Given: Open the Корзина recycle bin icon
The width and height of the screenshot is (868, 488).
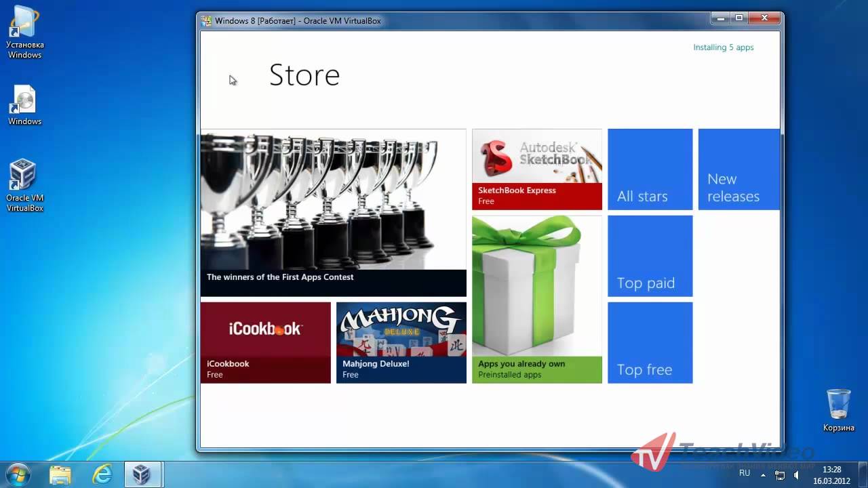Looking at the screenshot, I should 839,411.
